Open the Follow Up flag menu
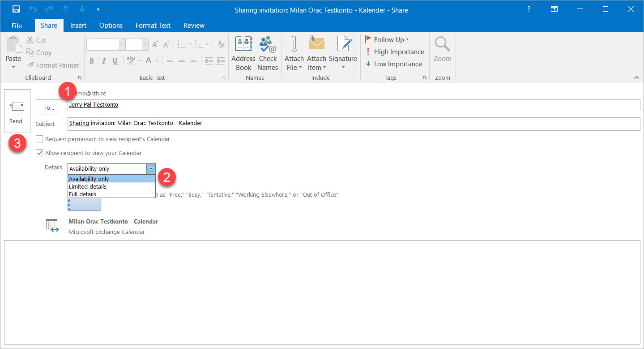Viewport: 644px width, 349px height. pyautogui.click(x=387, y=40)
